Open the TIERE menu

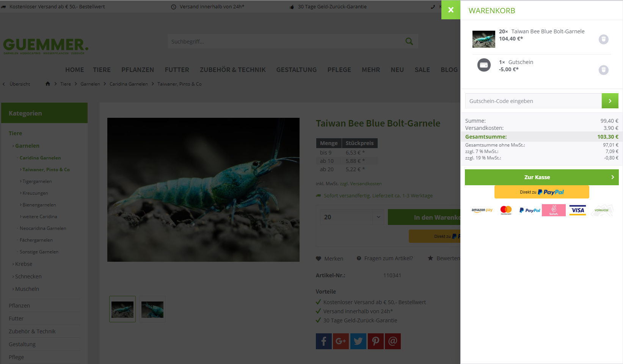(102, 70)
